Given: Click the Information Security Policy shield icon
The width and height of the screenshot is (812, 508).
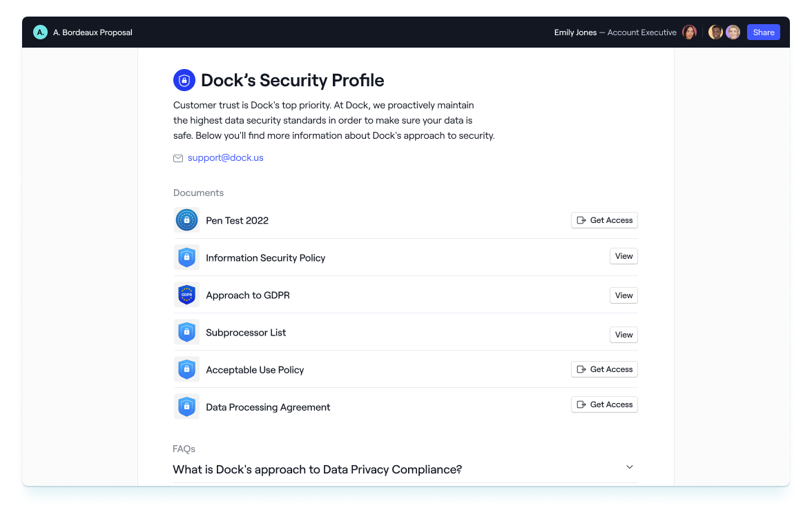Looking at the screenshot, I should 186,257.
